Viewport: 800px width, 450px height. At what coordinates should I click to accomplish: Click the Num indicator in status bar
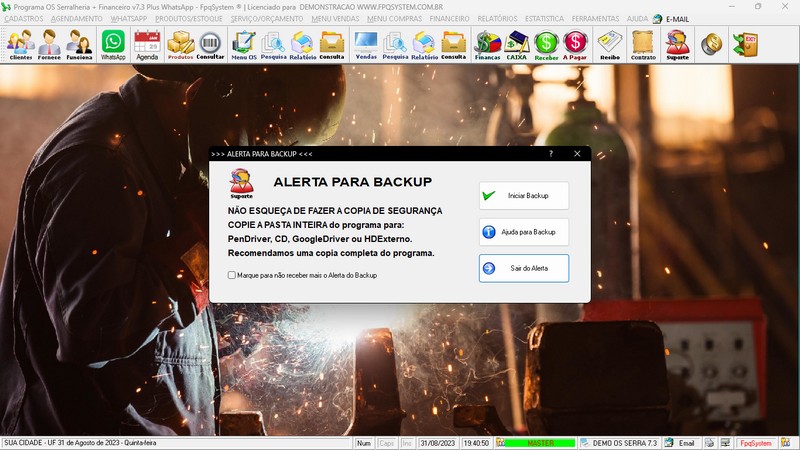pos(364,443)
